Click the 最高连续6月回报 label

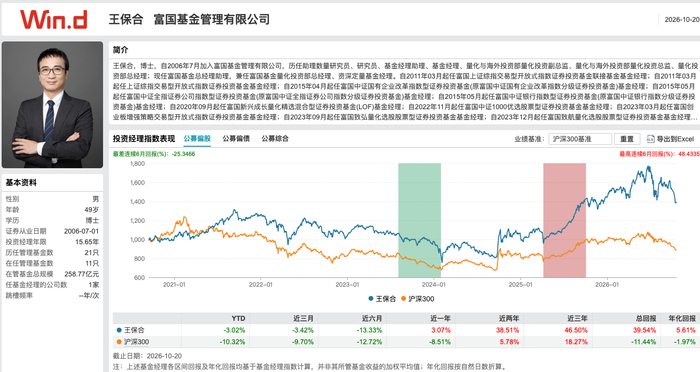click(647, 154)
